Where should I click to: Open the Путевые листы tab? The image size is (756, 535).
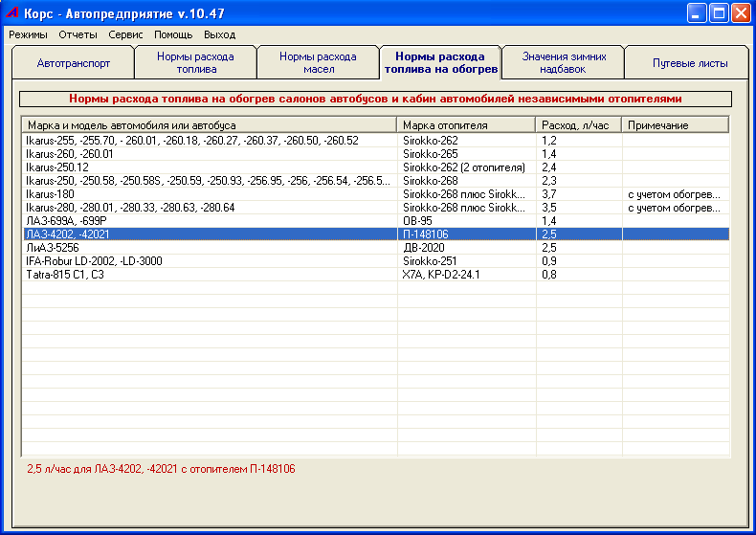689,63
